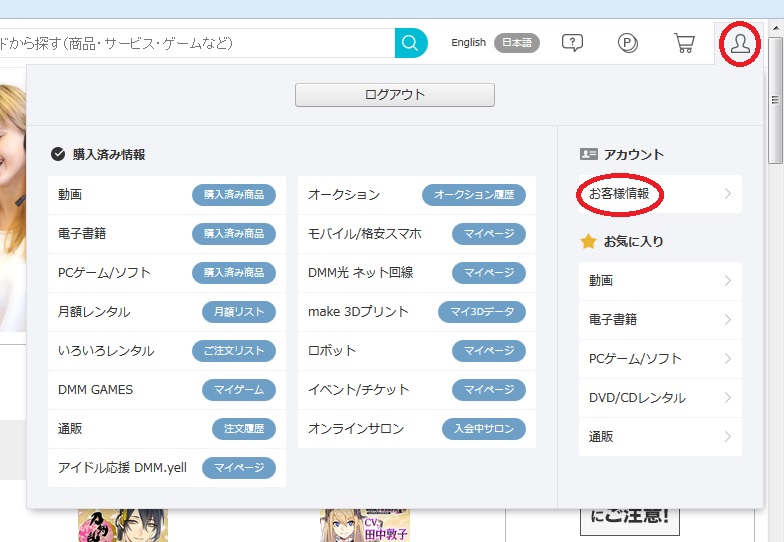Open the anime girl banner thumbnail
This screenshot has width=784, height=542.
(365, 526)
